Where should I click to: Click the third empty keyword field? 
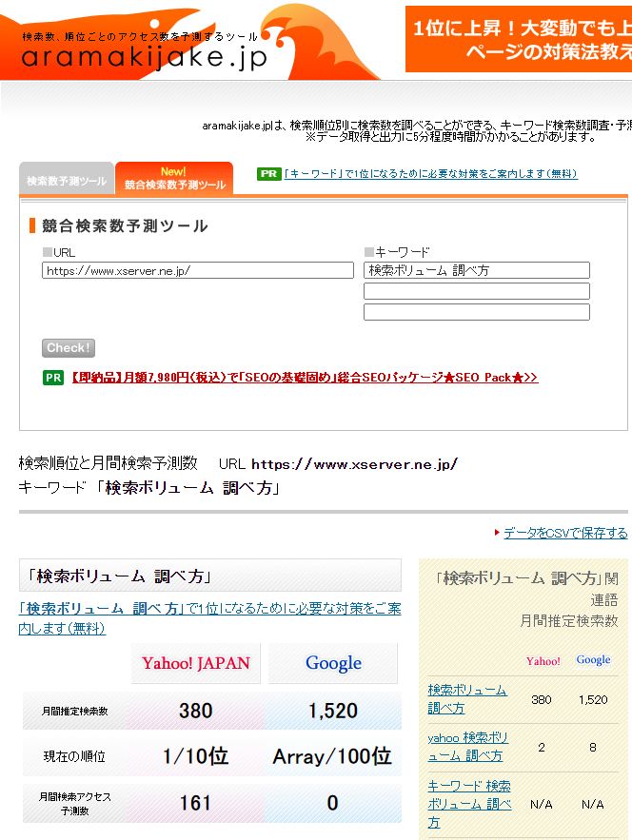477,312
